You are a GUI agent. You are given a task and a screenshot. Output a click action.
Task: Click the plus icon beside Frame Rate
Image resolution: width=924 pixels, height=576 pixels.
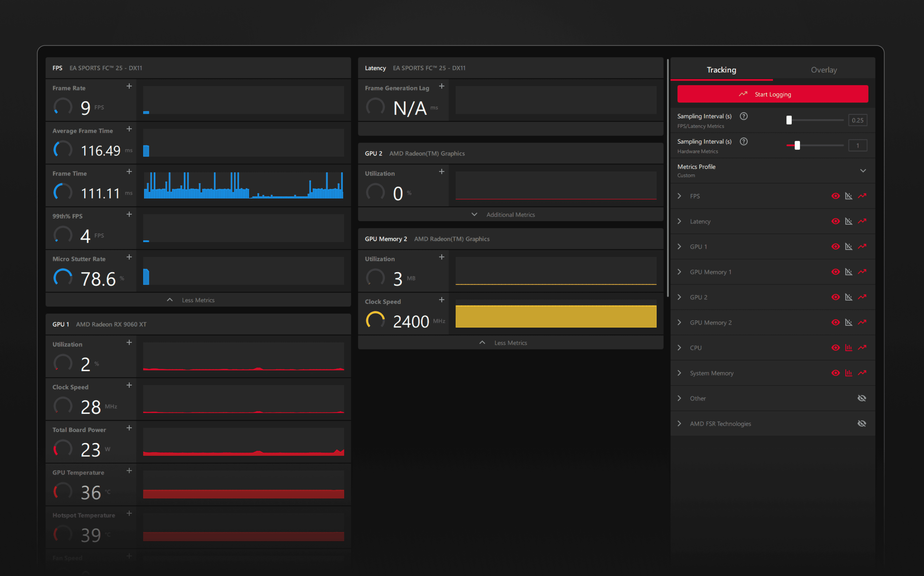[x=129, y=86]
